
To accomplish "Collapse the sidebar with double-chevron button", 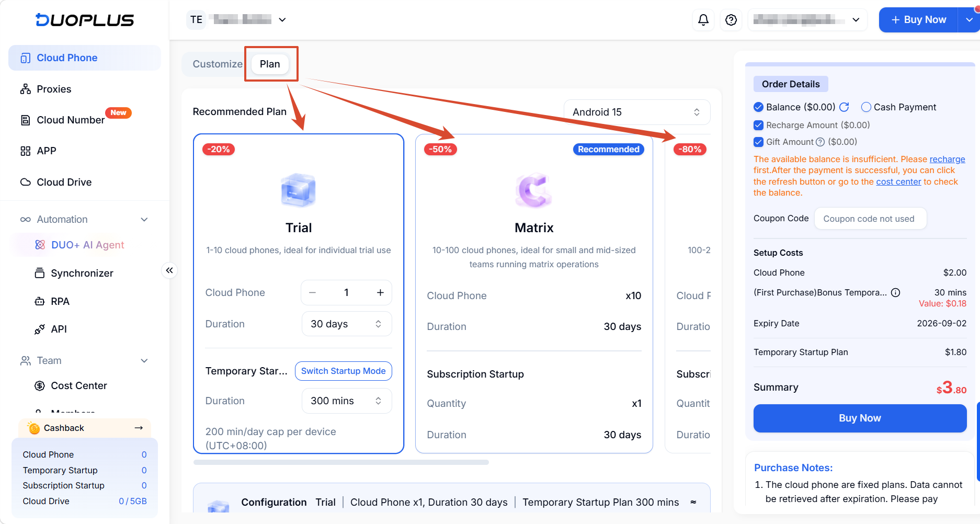I will [169, 270].
